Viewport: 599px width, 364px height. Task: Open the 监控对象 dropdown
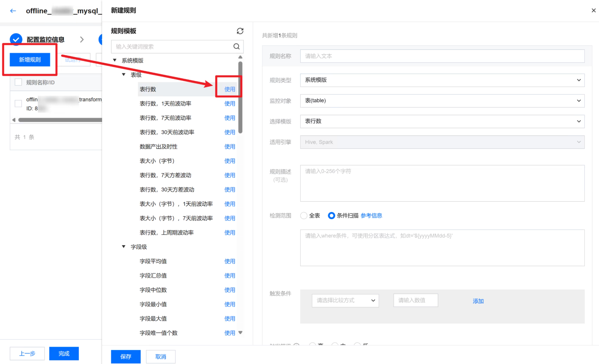pyautogui.click(x=442, y=101)
